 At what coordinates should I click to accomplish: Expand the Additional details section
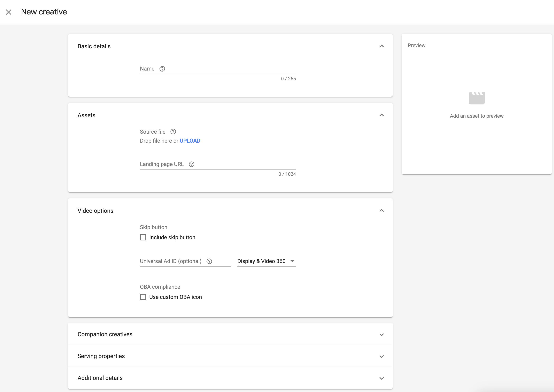(381, 378)
